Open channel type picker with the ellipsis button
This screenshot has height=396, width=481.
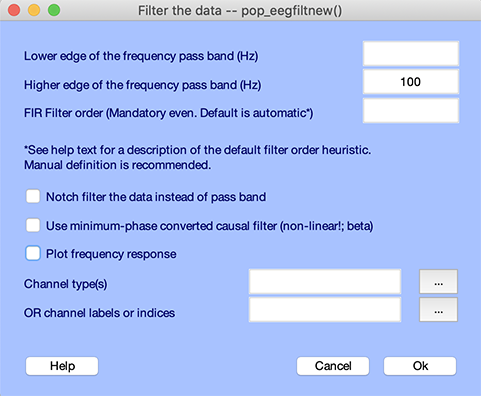coord(438,282)
